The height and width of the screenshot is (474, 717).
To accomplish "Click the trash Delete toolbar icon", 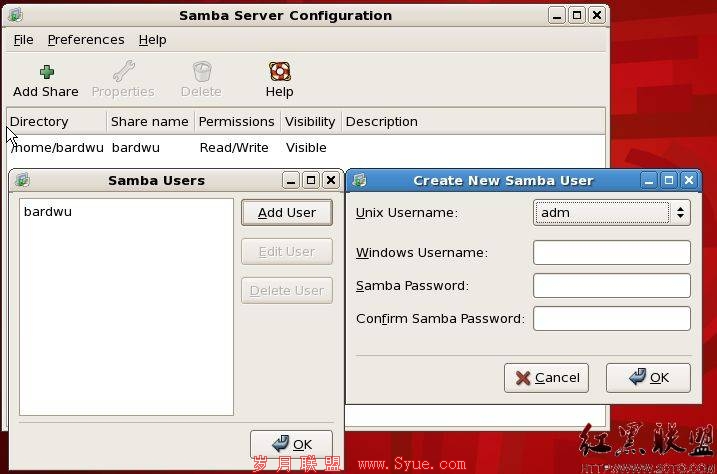I will (x=202, y=72).
